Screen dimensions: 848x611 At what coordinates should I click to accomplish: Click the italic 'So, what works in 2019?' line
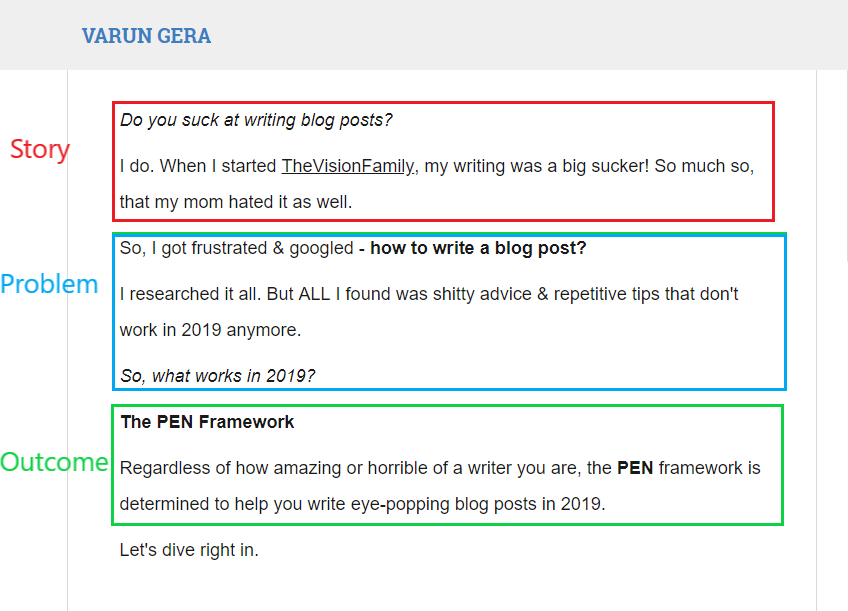click(217, 376)
